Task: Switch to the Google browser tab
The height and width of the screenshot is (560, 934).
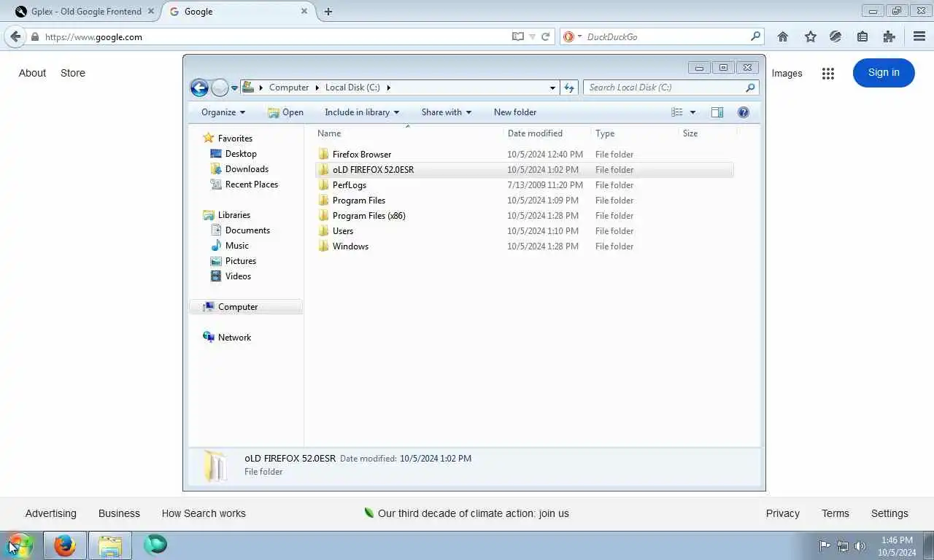Action: pos(238,12)
